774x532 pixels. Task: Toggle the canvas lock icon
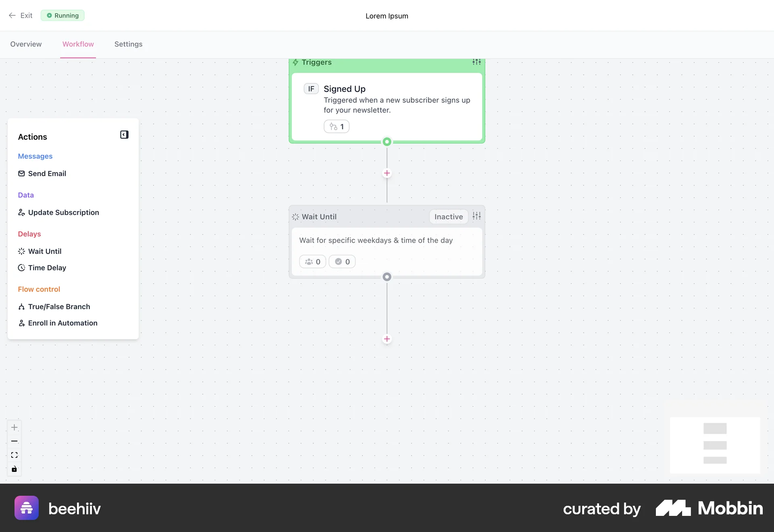coord(14,469)
